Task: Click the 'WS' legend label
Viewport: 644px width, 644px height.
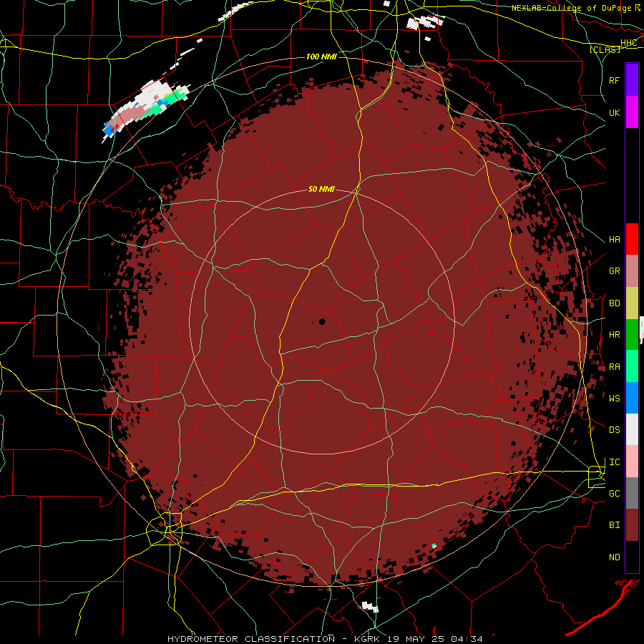Action: point(614,398)
